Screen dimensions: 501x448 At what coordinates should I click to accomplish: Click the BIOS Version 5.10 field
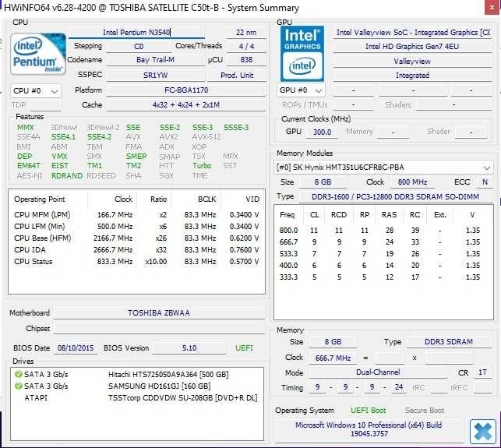[189, 348]
